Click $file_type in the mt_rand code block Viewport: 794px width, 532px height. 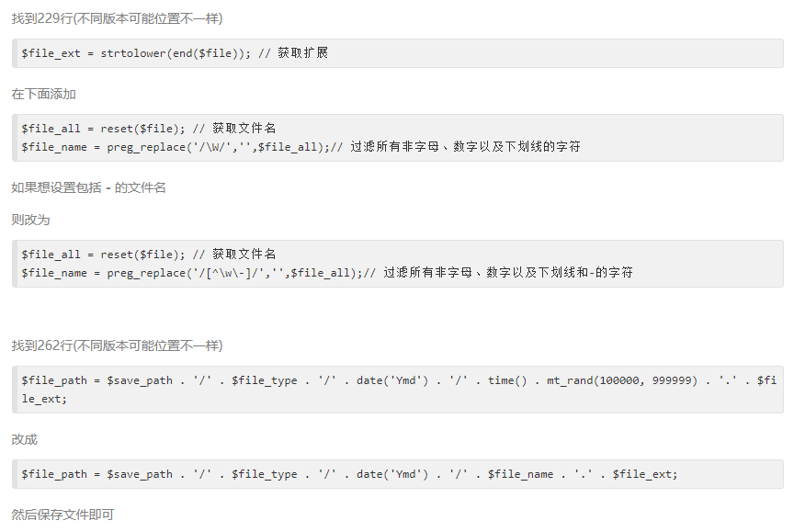click(x=264, y=380)
